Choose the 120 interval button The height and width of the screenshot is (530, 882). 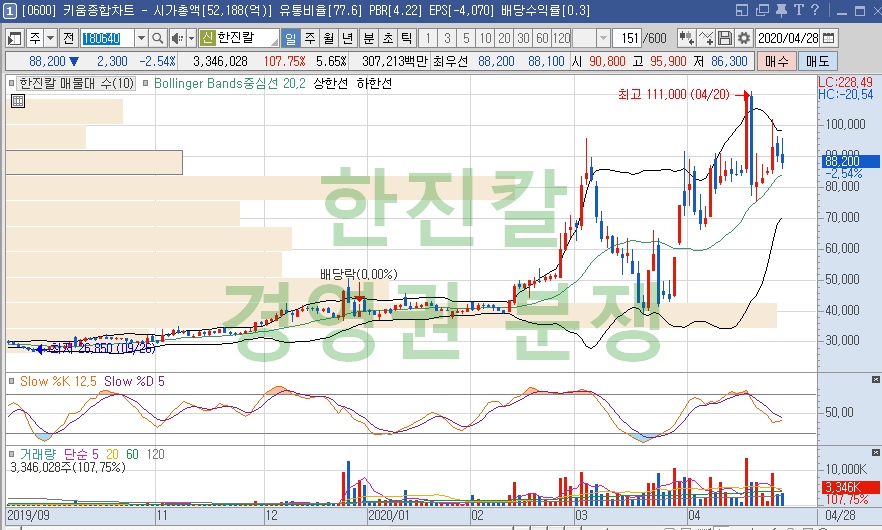[x=562, y=38]
